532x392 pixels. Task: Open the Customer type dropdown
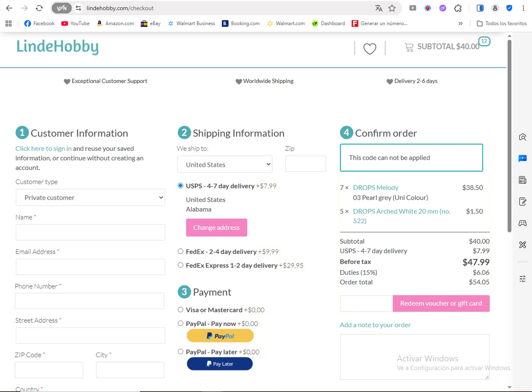(90, 198)
